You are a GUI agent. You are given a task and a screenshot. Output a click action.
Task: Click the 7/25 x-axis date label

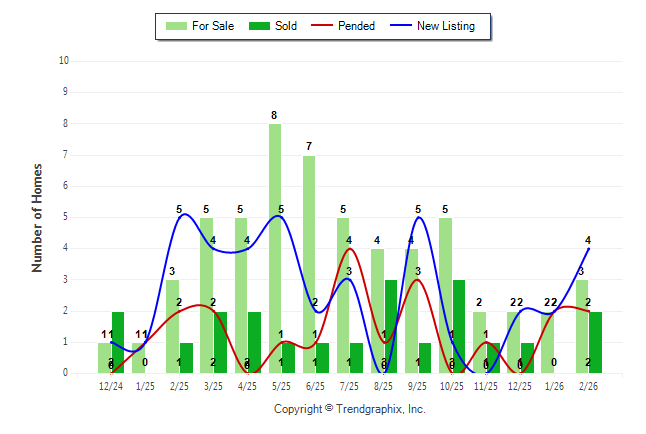350,385
